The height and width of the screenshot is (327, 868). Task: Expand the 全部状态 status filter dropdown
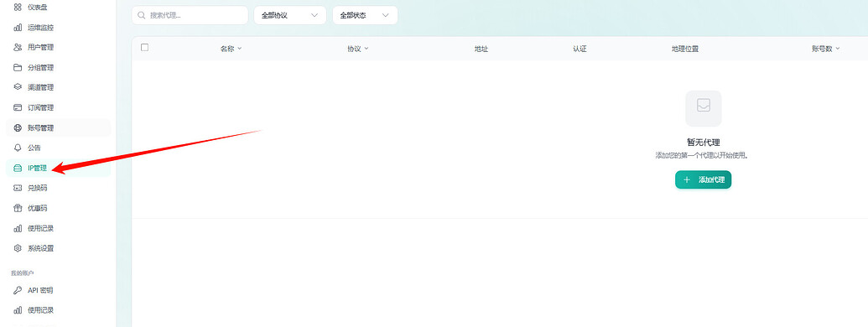[365, 15]
